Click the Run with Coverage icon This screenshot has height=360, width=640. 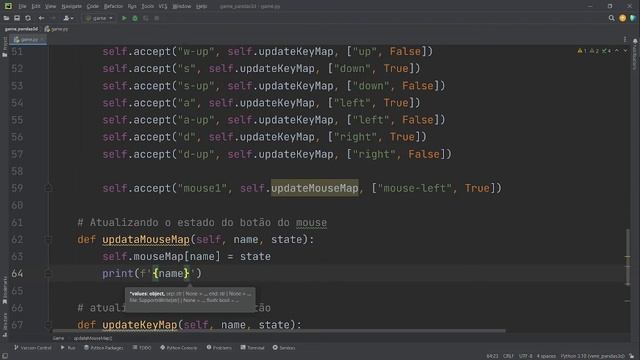point(146,18)
